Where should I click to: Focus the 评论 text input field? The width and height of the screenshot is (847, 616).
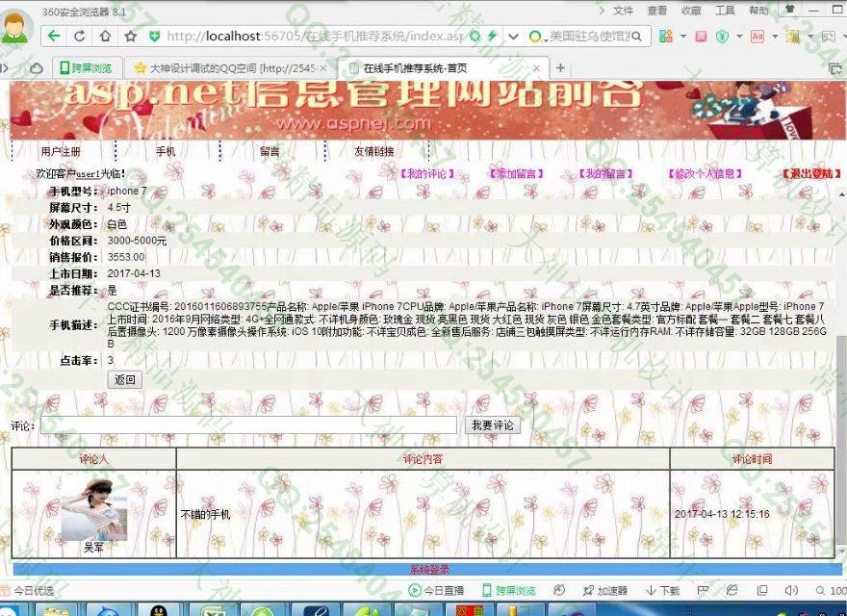coord(248,425)
